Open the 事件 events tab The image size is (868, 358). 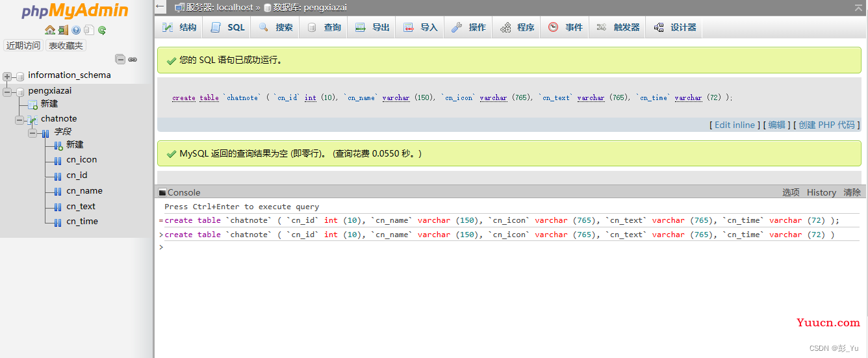tap(565, 27)
